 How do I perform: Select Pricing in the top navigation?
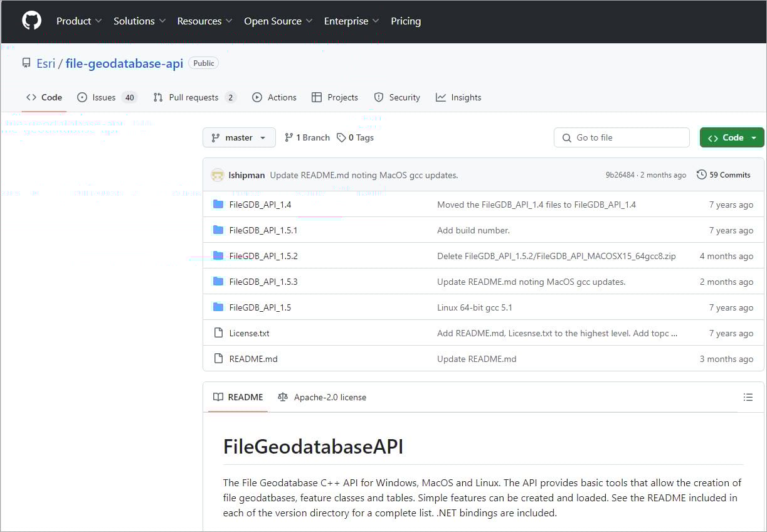(406, 21)
